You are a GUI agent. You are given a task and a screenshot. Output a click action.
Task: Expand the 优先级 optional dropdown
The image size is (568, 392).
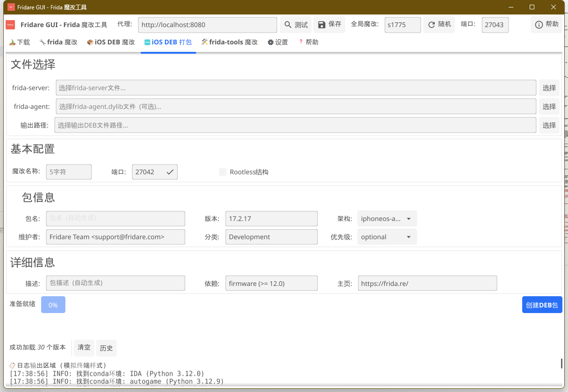pyautogui.click(x=387, y=237)
